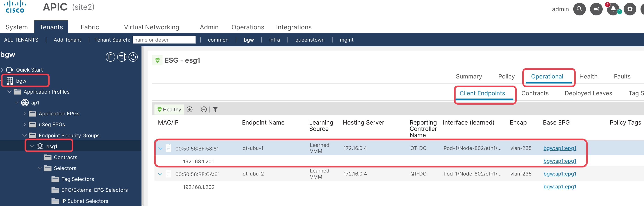This screenshot has width=644, height=206.
Task: Click the EPG/External EPG Selectors folder icon
Action: point(55,190)
